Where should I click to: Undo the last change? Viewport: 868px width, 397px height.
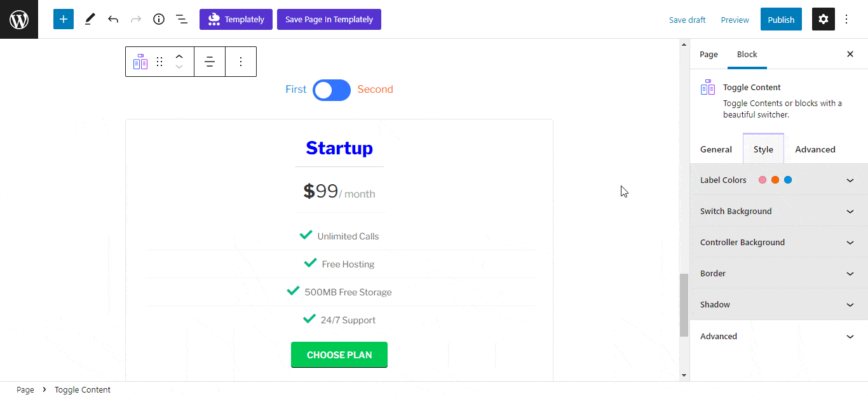(x=113, y=19)
